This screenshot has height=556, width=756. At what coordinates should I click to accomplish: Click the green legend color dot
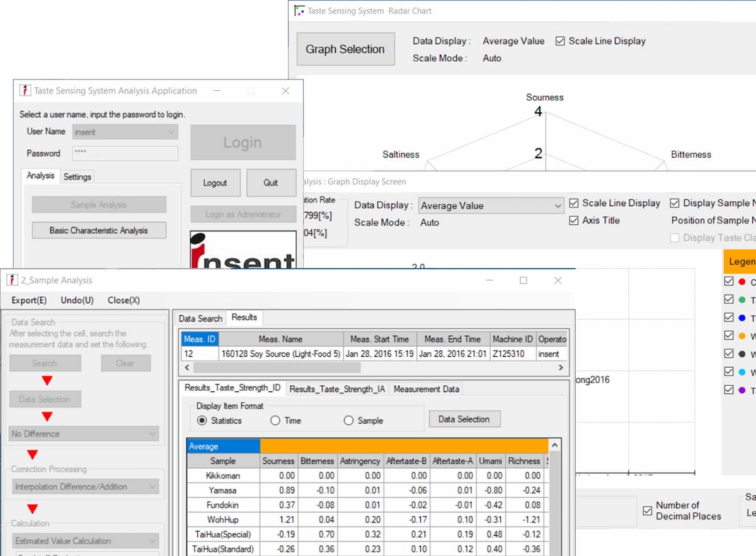click(x=742, y=300)
